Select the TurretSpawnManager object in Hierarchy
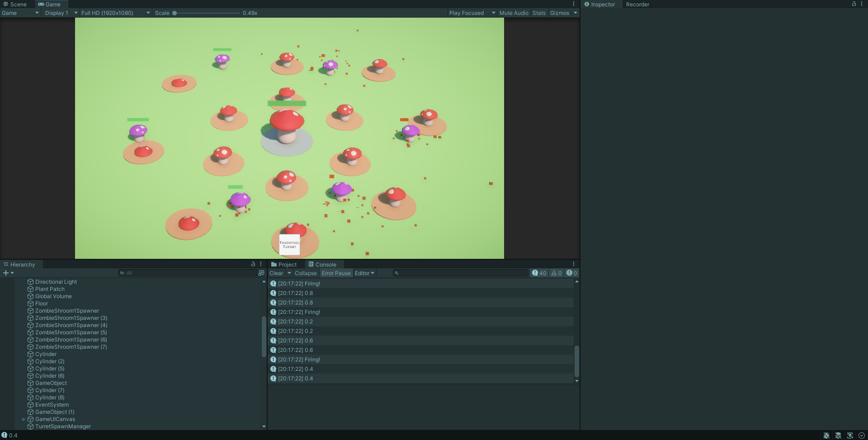This screenshot has height=440, width=868. 62,426
